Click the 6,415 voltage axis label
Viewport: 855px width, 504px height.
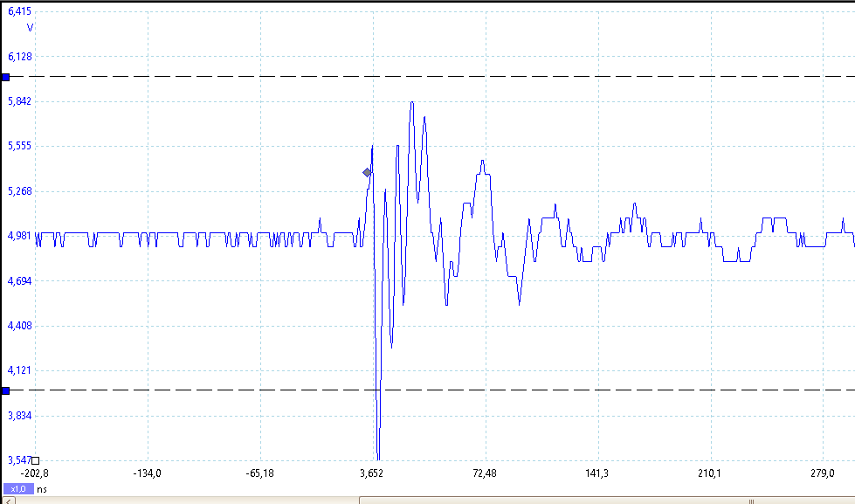19,10
